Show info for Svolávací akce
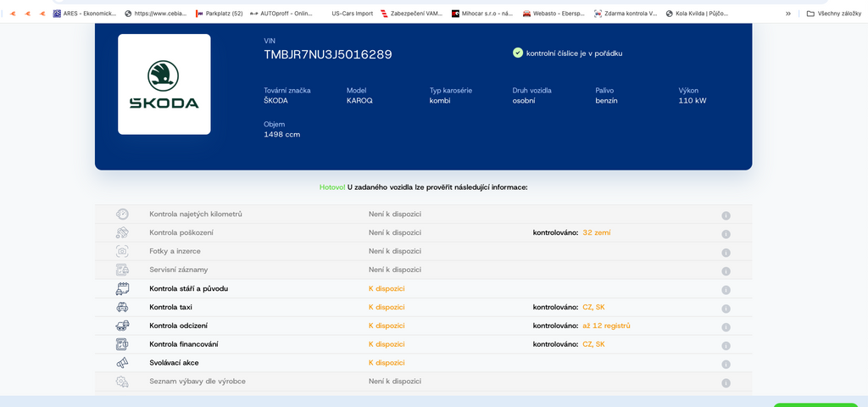The height and width of the screenshot is (407, 868). (x=726, y=365)
